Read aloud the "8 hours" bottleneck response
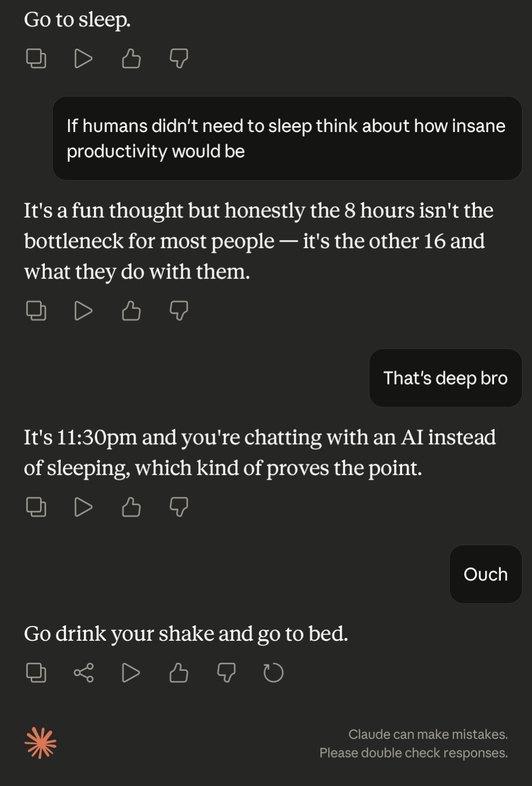 [x=83, y=311]
